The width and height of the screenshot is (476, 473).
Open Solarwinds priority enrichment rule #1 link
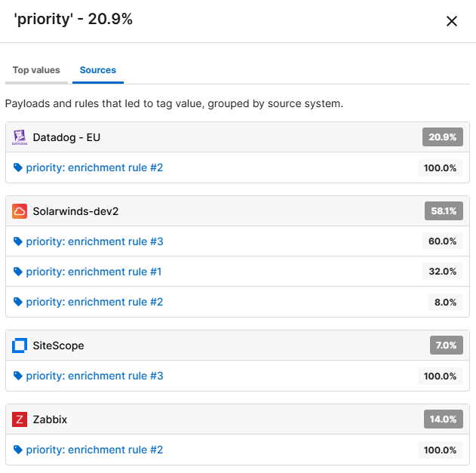coord(94,272)
